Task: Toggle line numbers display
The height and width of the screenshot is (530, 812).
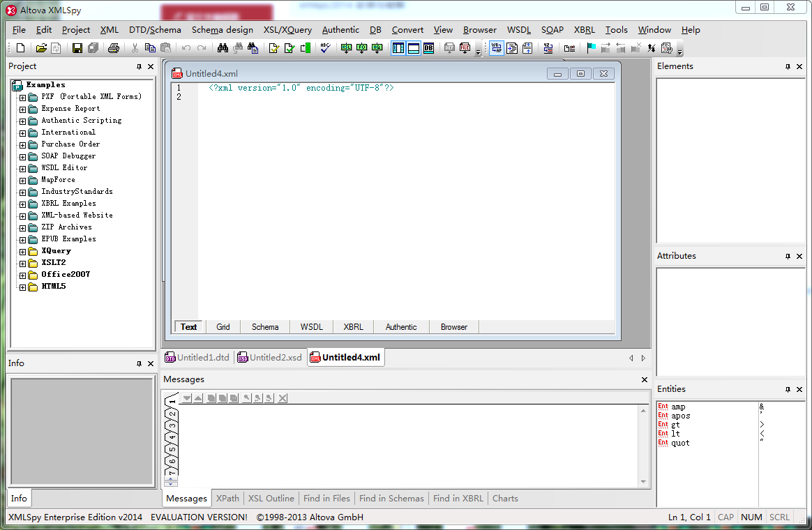Action: [548, 47]
